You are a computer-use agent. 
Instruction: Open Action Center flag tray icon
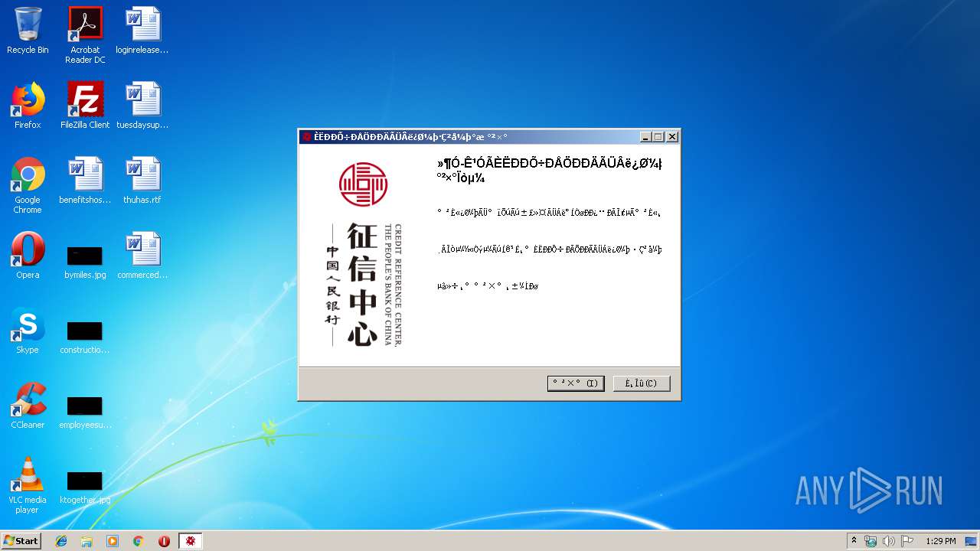907,541
